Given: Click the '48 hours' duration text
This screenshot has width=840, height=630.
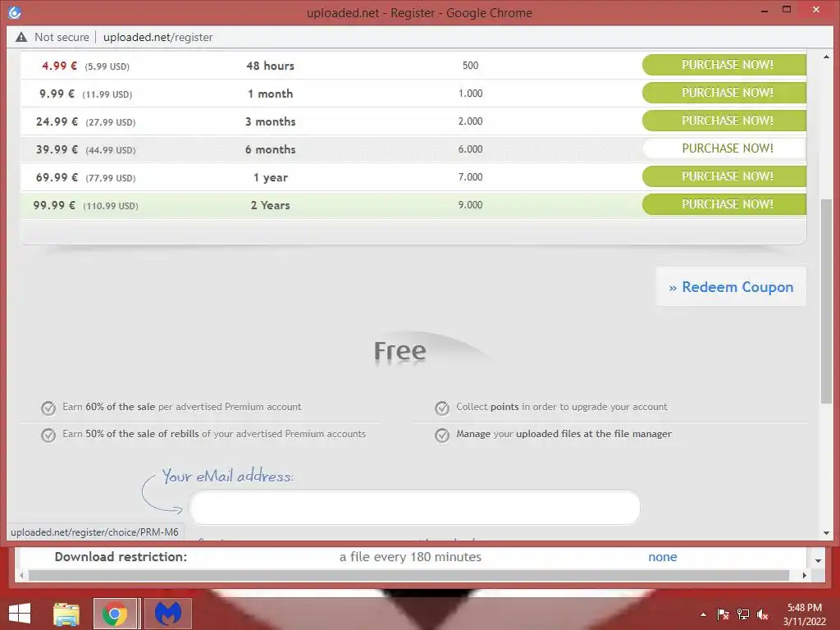Looking at the screenshot, I should (270, 66).
